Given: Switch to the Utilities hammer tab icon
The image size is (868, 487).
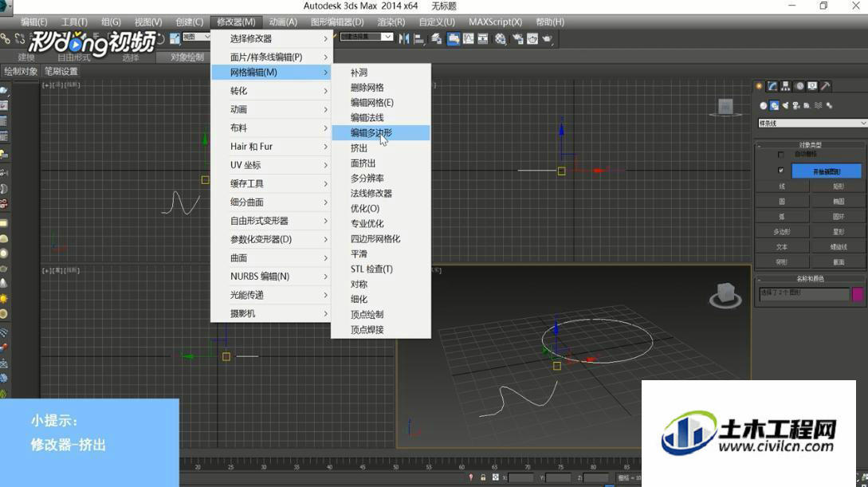Looking at the screenshot, I should click(826, 86).
